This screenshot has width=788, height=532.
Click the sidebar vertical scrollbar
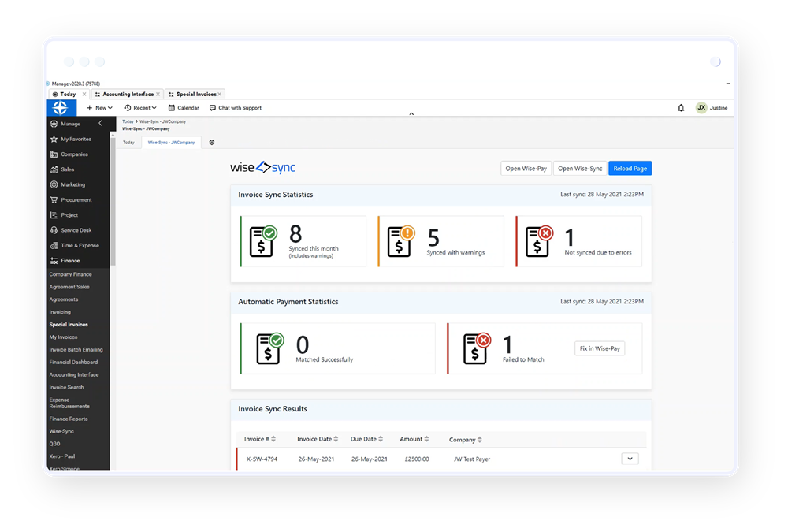click(x=113, y=201)
